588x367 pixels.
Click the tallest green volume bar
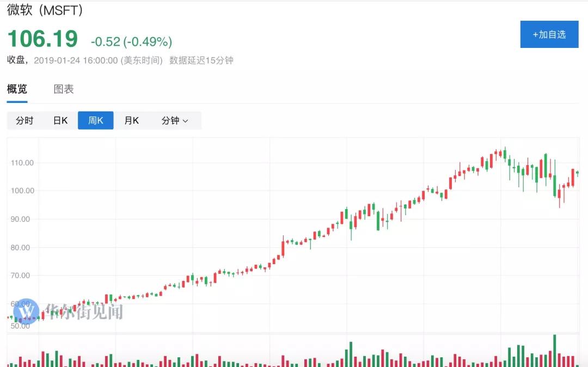click(x=555, y=350)
